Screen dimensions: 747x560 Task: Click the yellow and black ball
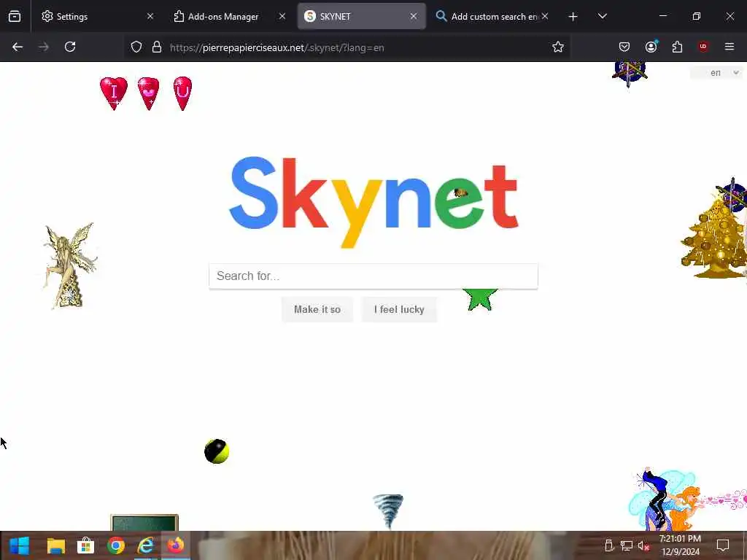click(x=217, y=451)
